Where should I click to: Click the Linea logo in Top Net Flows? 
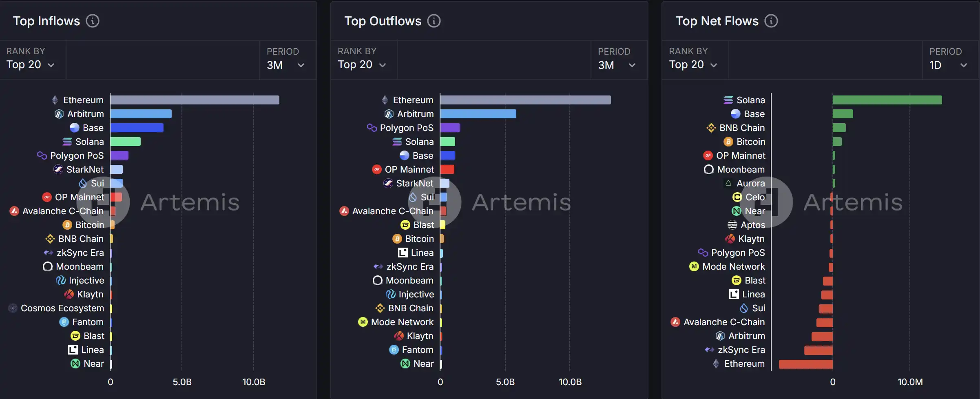click(734, 294)
